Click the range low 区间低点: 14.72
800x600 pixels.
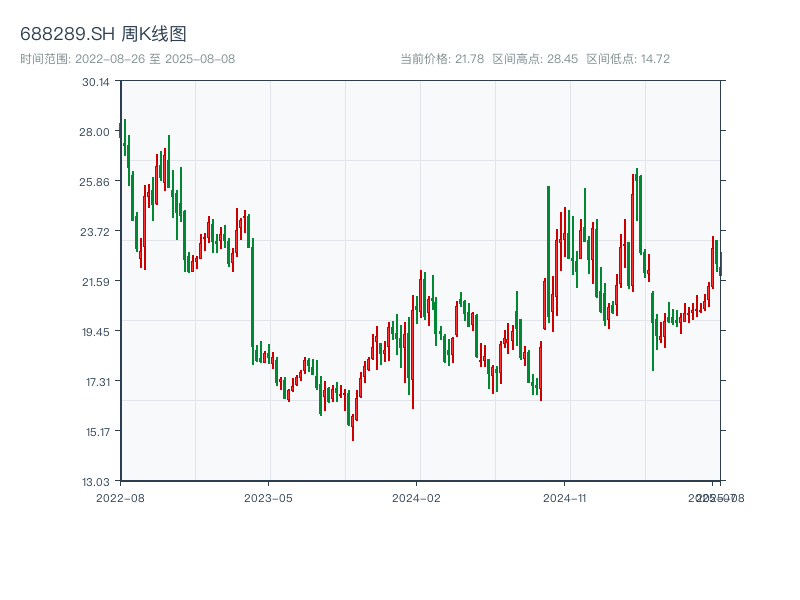(628, 59)
